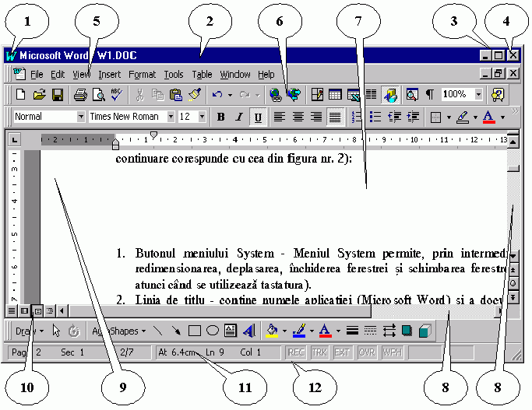Click the vertical scrollbar up arrow
Viewport: 532px width, 410px height.
coord(513,142)
